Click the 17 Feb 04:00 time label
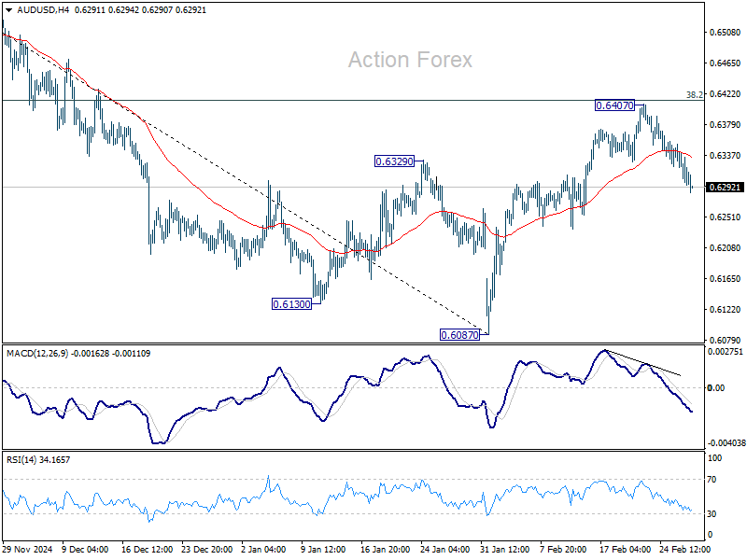Screen dimensions: 747x560 (x=625, y=549)
